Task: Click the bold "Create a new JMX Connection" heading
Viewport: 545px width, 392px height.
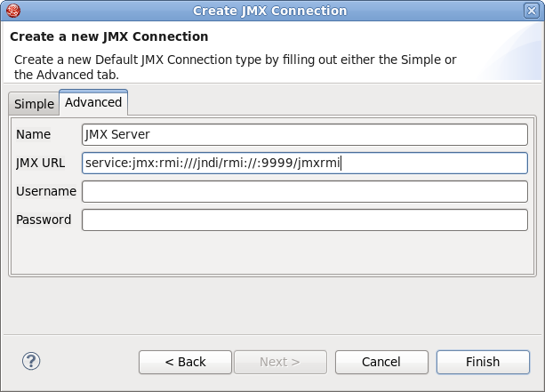Action: point(108,37)
